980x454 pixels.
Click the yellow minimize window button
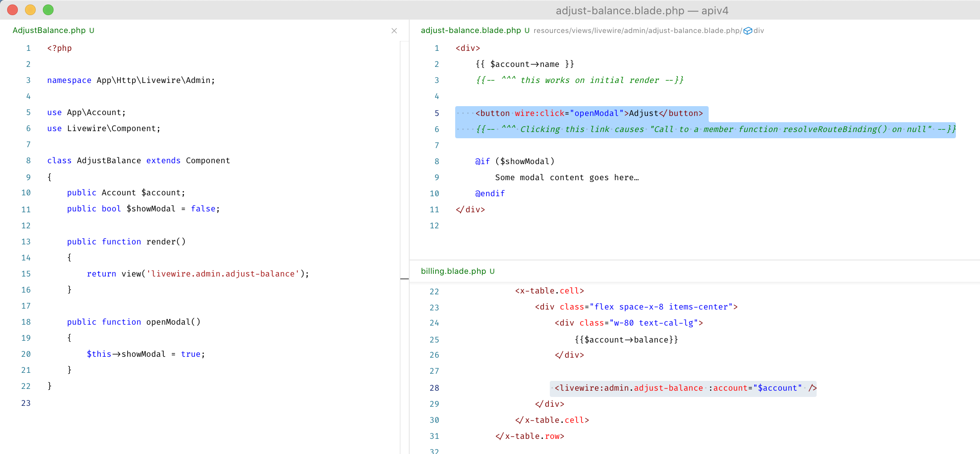tap(30, 10)
